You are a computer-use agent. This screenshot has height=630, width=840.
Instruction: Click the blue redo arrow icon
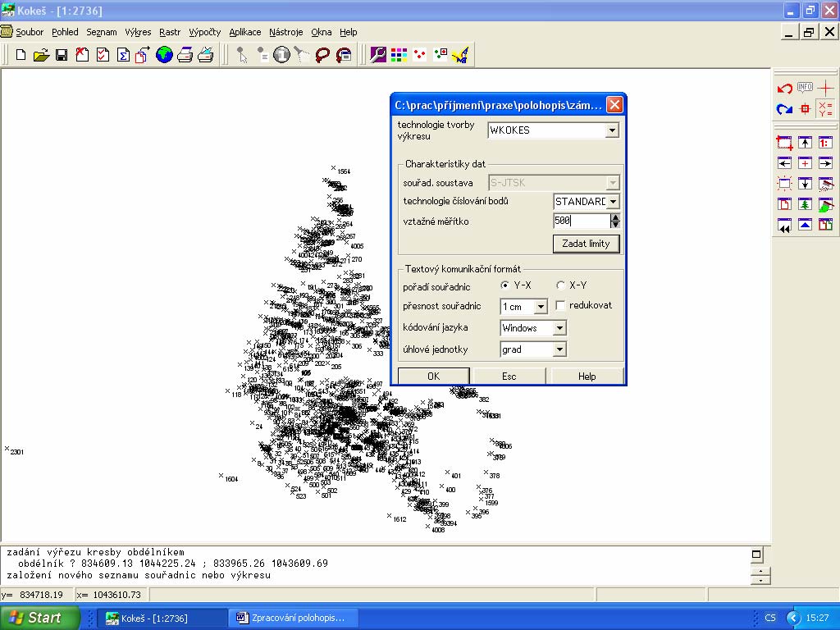tap(784, 109)
